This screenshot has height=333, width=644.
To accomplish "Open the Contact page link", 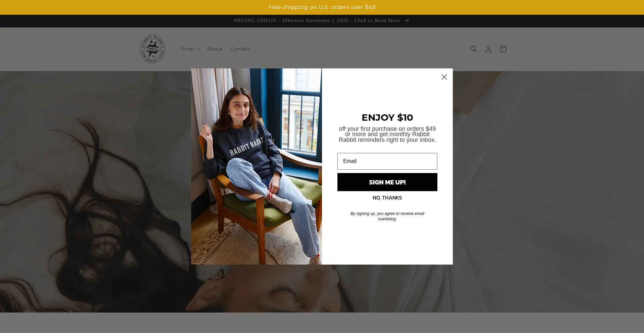I will click(x=240, y=49).
